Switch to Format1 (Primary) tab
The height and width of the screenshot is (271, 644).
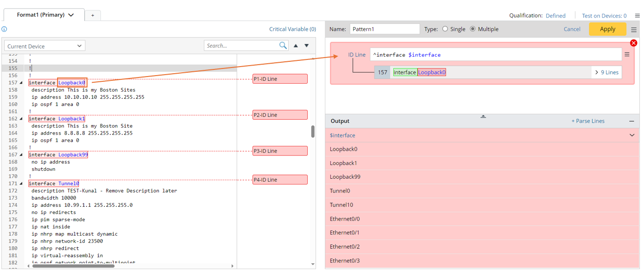[x=44, y=15]
